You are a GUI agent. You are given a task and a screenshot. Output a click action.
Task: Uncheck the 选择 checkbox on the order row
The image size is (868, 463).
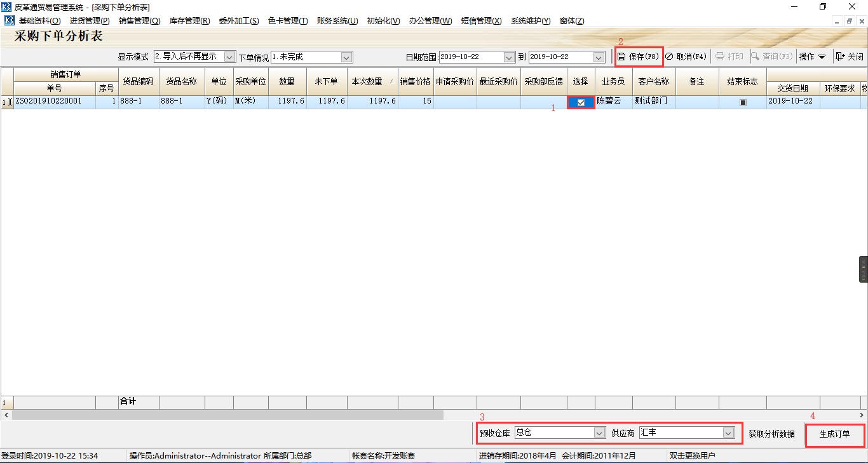coord(580,101)
